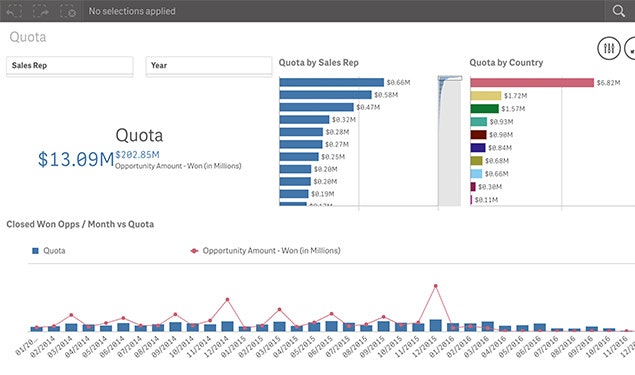This screenshot has width=635, height=375.
Task: Click the $202.85M opportunity amount value
Action: (137, 154)
